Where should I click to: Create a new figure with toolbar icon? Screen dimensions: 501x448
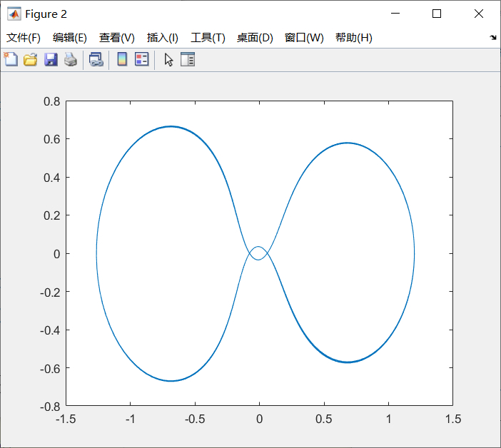pos(11,59)
